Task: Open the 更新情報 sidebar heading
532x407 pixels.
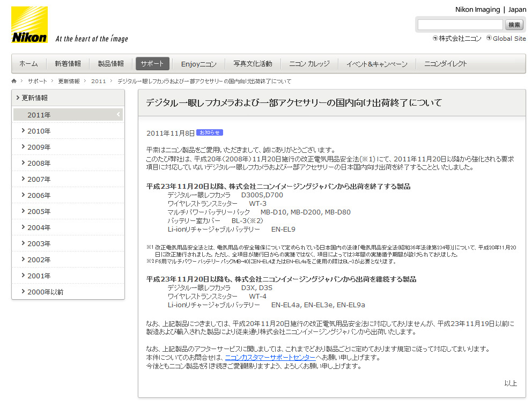Action: (x=68, y=98)
